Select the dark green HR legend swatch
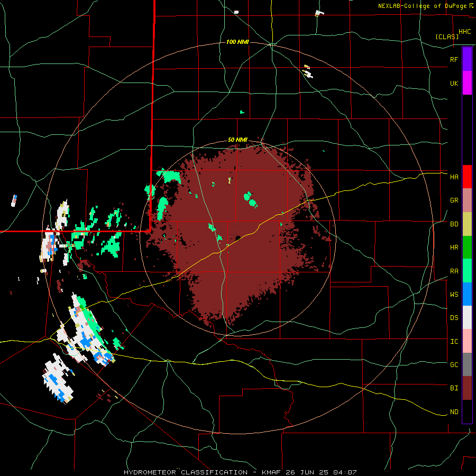The height and width of the screenshot is (476, 476). pyautogui.click(x=467, y=248)
